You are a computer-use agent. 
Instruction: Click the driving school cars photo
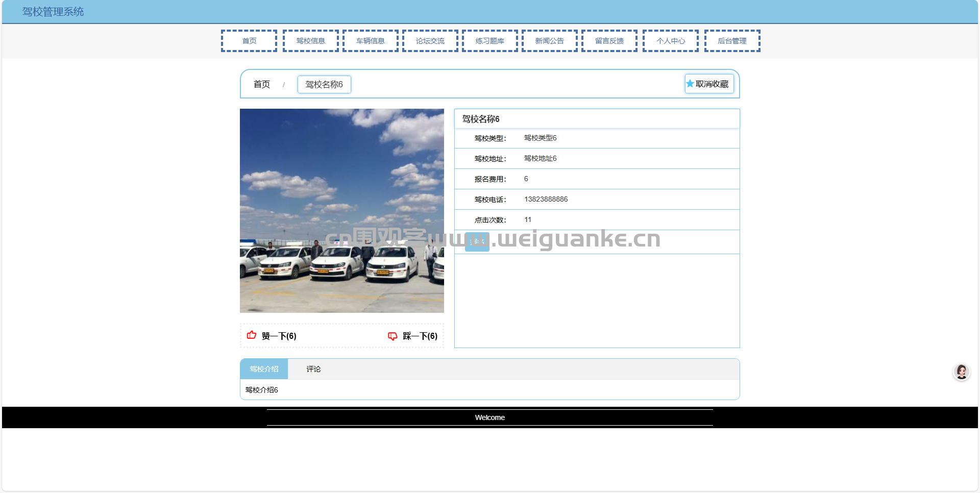click(x=342, y=211)
